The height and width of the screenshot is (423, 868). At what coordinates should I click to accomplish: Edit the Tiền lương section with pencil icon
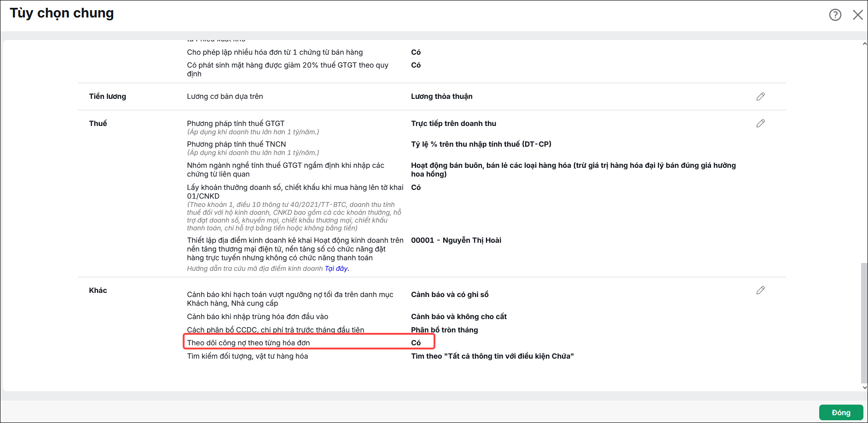coord(760,97)
